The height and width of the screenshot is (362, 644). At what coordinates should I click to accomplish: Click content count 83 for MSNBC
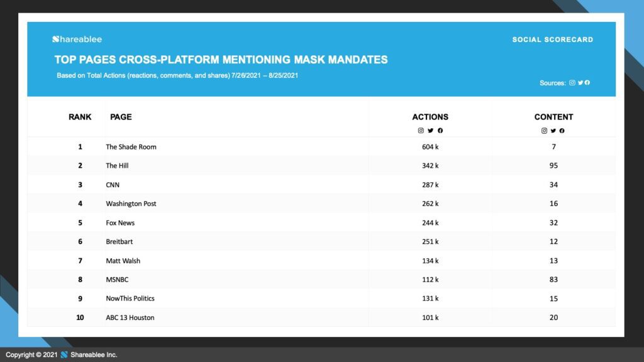point(553,280)
